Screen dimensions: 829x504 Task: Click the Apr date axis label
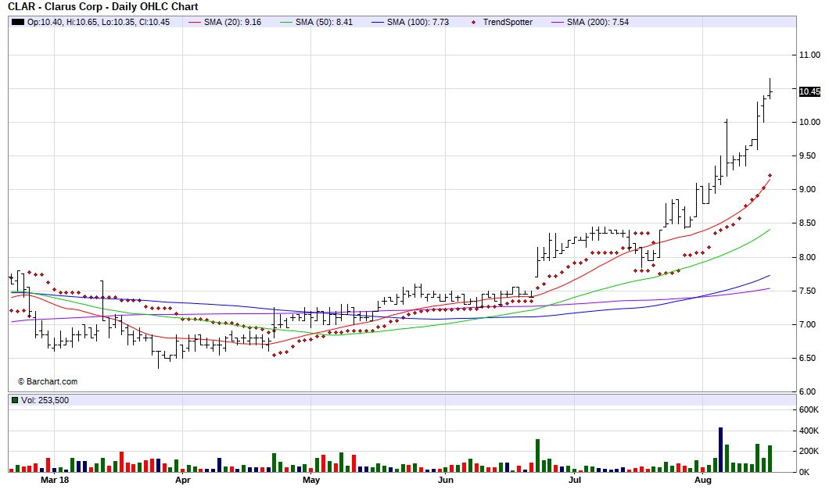(182, 480)
